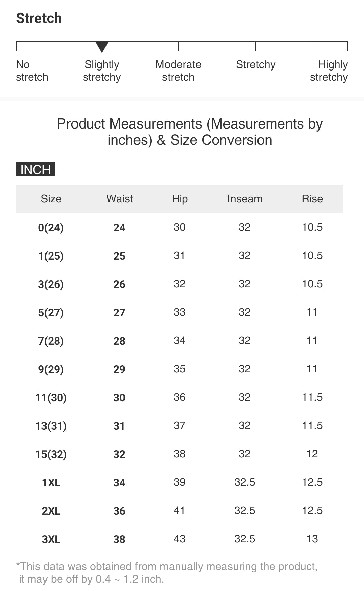Screen dimensions: 364x591
Task: Click the "No stretch" label
Action: click(32, 71)
